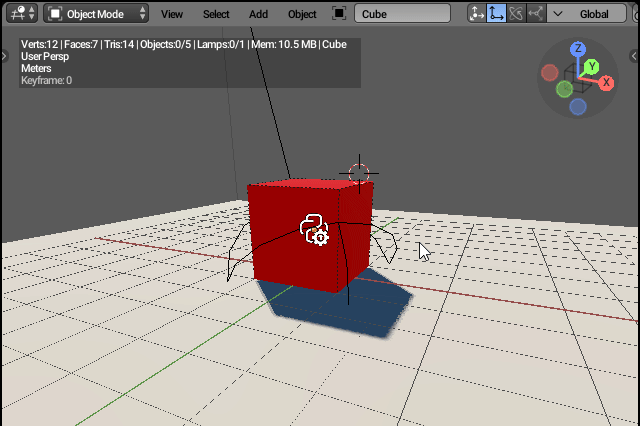Screen dimensions: 640x426
Task: Snap view to Y axis on gizmo
Action: coord(592,66)
